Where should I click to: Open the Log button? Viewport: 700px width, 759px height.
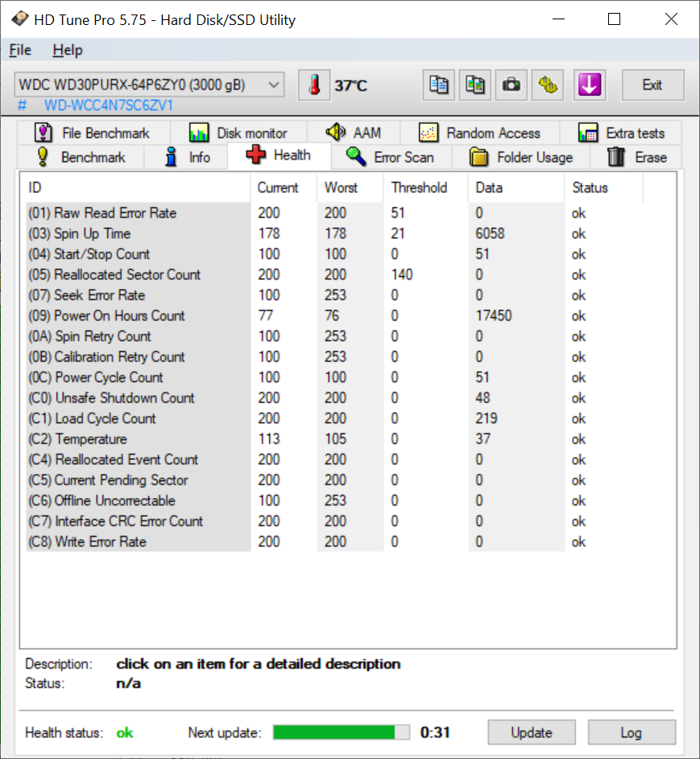632,732
